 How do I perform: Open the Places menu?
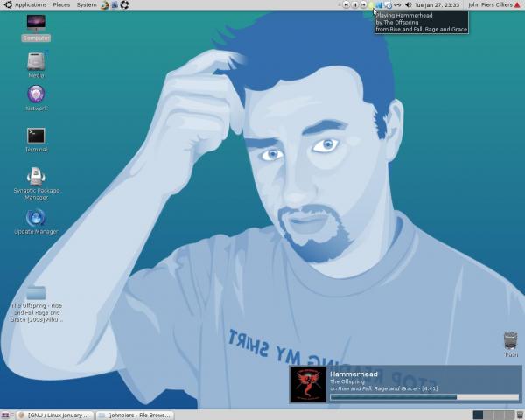(61, 4)
